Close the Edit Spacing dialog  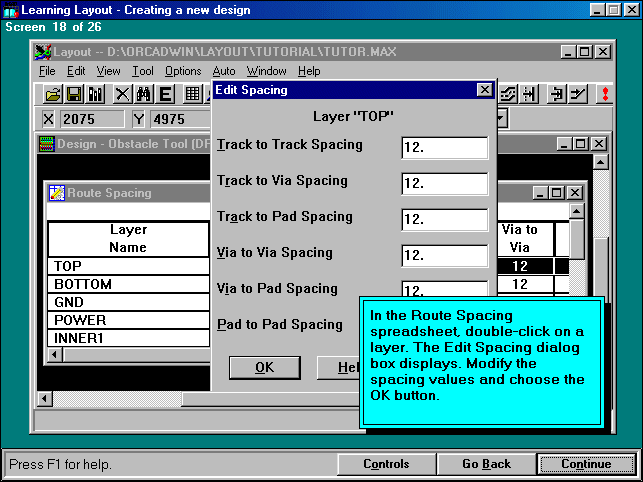click(484, 90)
